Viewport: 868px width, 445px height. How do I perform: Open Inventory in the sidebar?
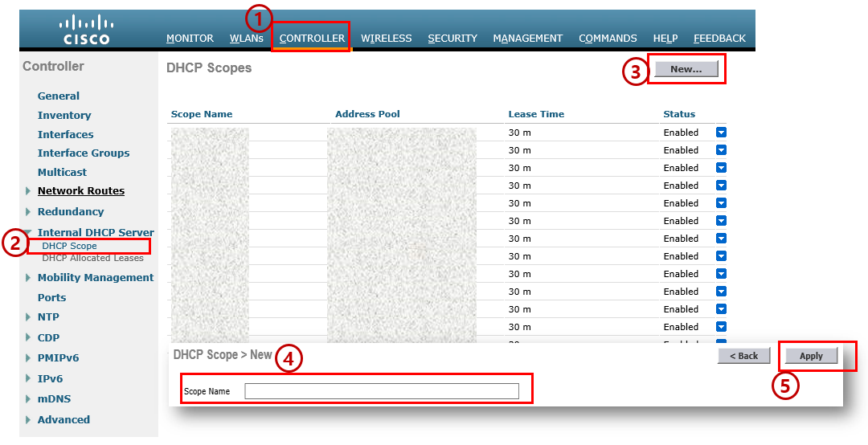pyautogui.click(x=64, y=115)
